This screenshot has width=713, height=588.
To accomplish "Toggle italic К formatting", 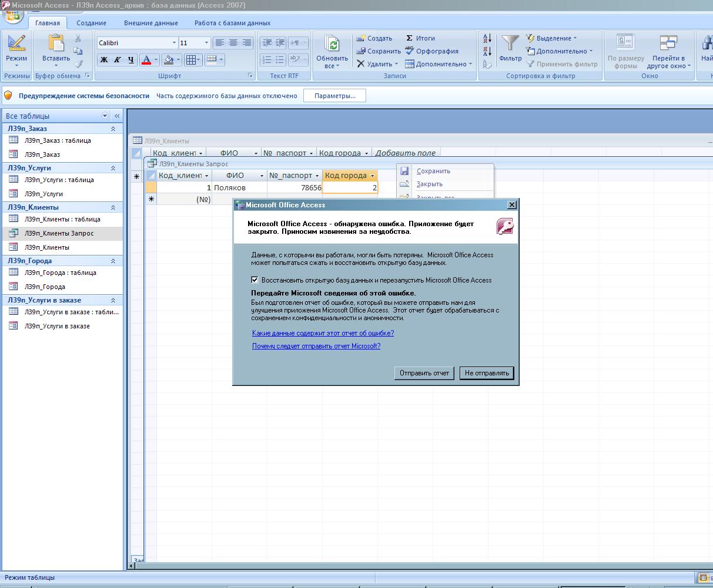I will tap(117, 59).
